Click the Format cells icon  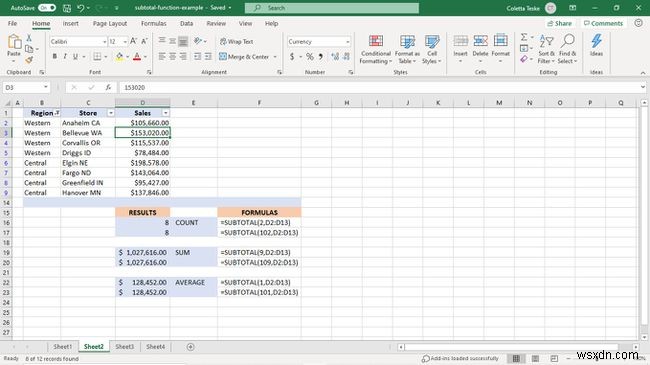[500, 41]
